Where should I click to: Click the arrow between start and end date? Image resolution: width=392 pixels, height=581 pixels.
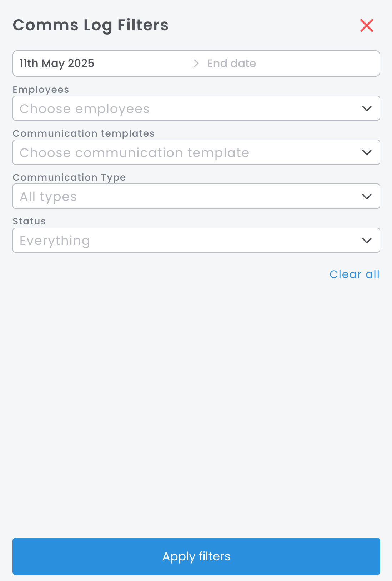click(x=196, y=64)
